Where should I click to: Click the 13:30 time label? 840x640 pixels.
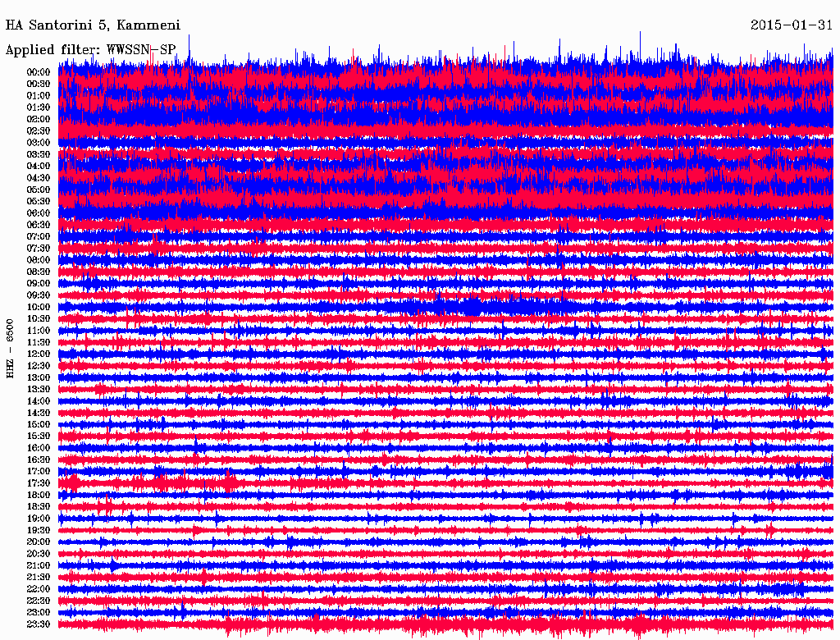(39, 389)
